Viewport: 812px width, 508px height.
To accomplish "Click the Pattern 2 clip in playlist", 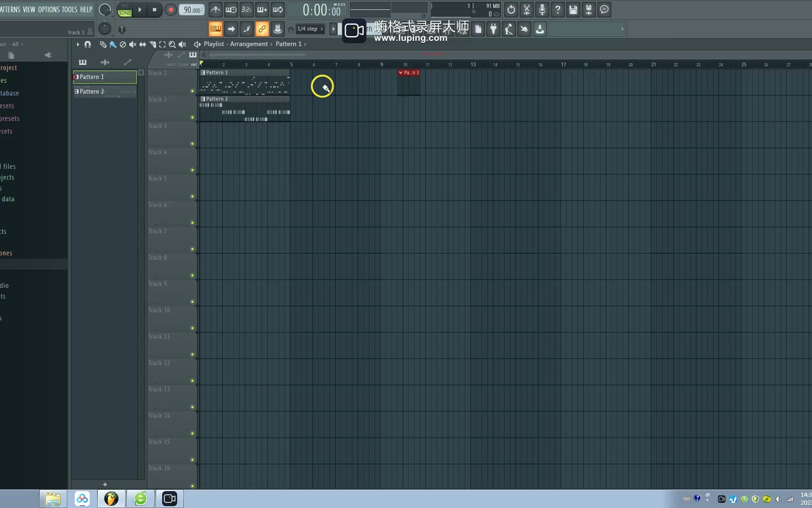I will 245,109.
